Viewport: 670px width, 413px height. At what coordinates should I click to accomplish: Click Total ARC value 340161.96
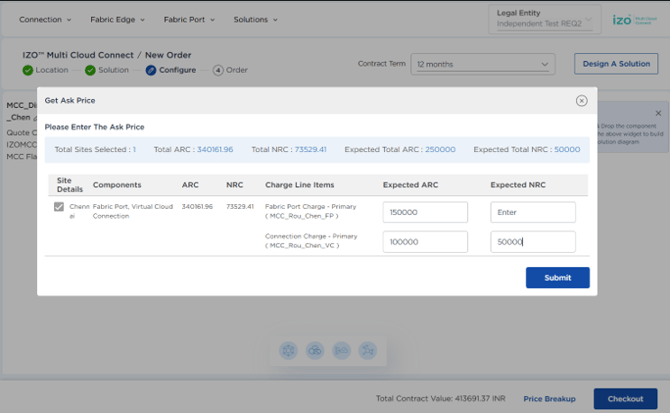[x=215, y=149]
